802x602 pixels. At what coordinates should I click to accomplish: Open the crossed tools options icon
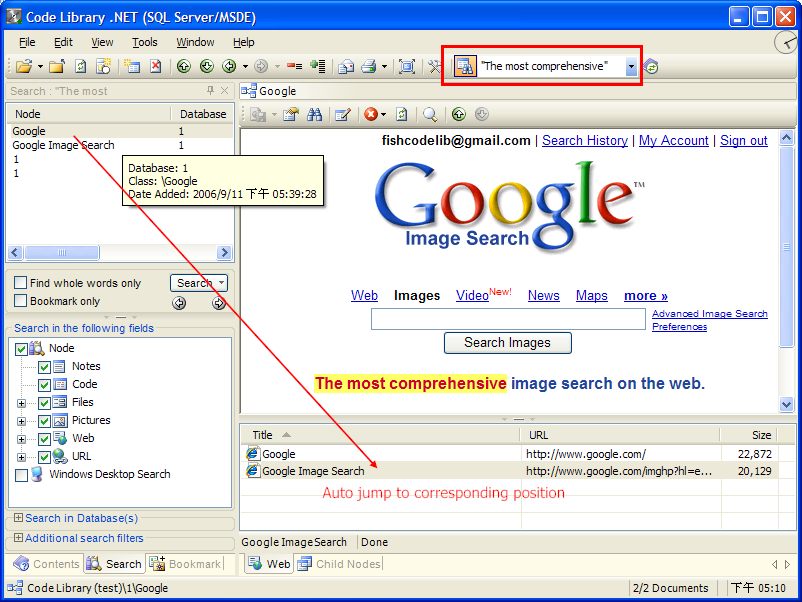pyautogui.click(x=434, y=66)
